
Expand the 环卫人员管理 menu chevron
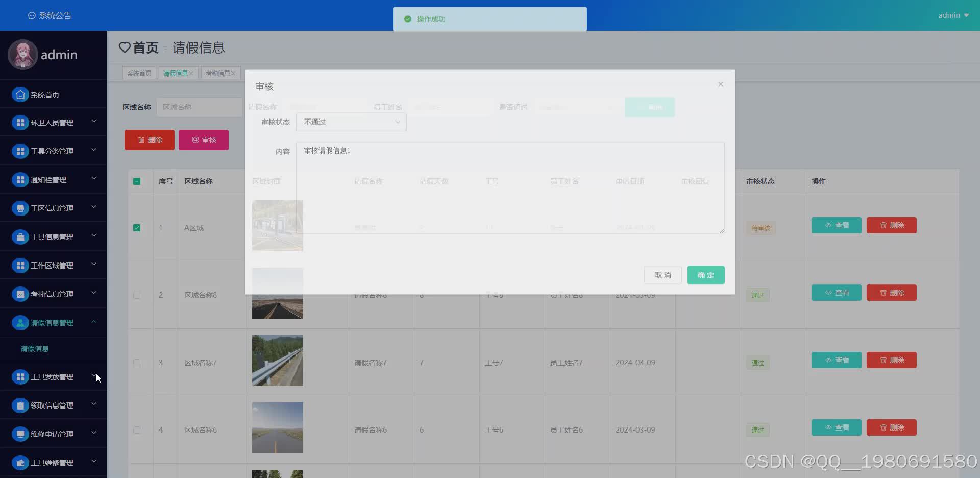[x=94, y=121]
